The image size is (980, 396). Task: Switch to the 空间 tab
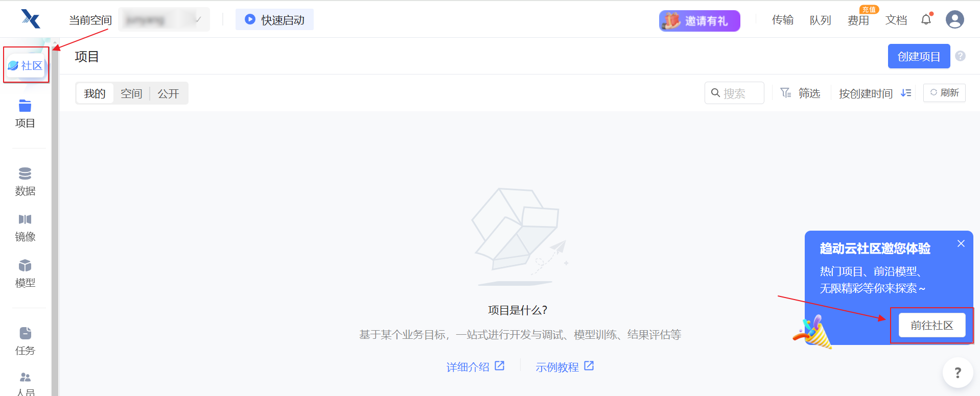pyautogui.click(x=131, y=93)
